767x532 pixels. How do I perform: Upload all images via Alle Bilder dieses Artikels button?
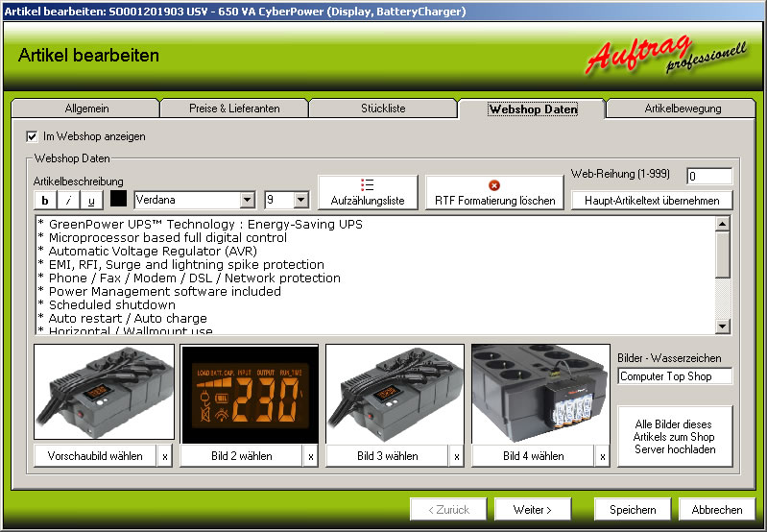pos(675,437)
